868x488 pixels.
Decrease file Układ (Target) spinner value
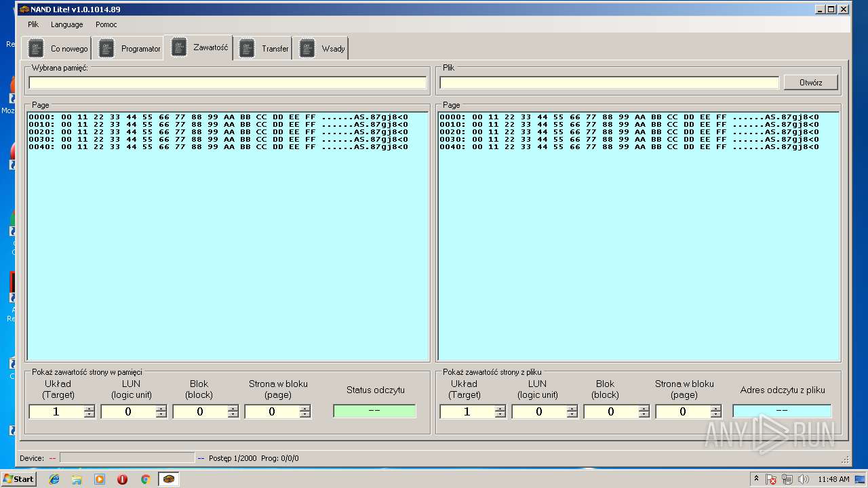coord(500,414)
